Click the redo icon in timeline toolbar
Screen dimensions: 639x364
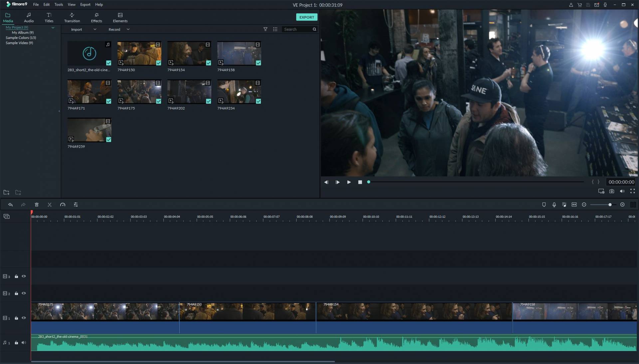click(x=23, y=204)
